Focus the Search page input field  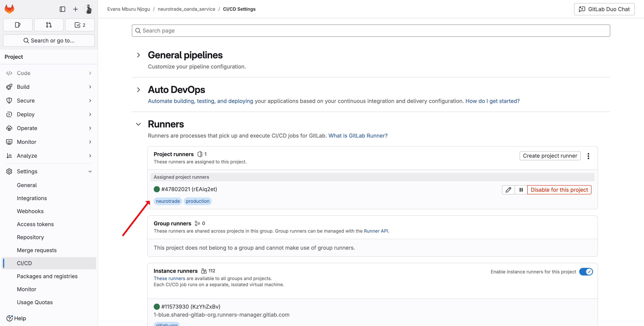(371, 30)
